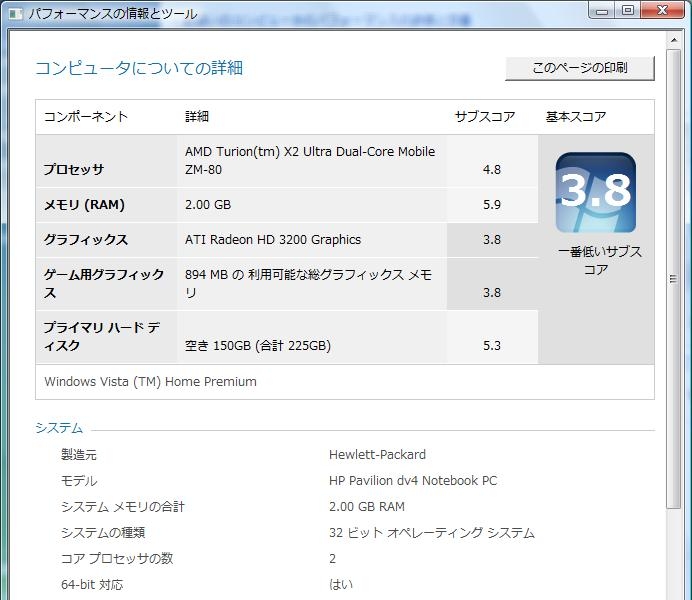Click the window title bar app icon
692x600 pixels.
(16, 14)
